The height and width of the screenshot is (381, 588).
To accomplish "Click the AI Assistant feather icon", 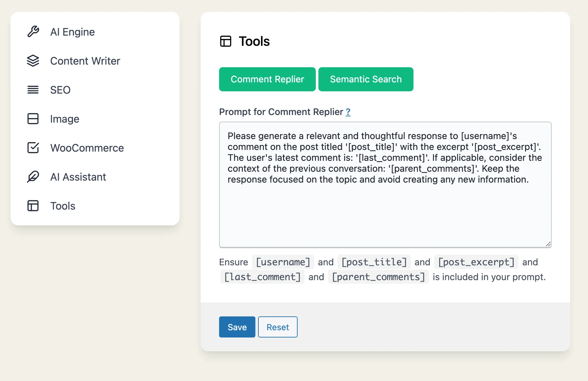I will click(x=33, y=177).
